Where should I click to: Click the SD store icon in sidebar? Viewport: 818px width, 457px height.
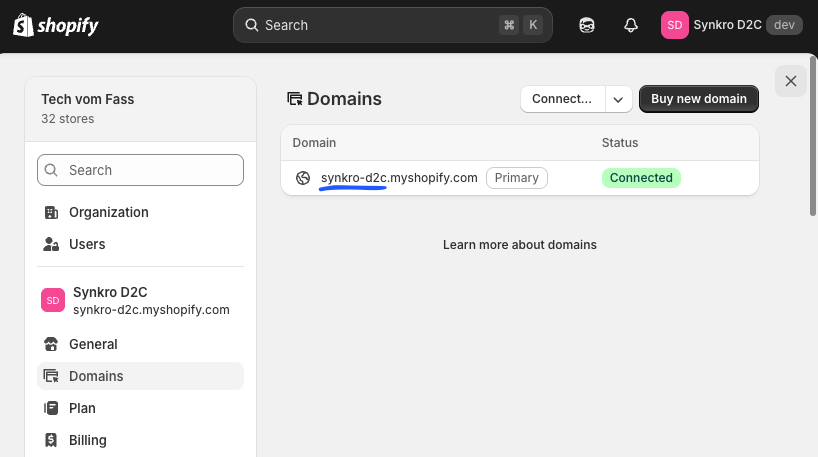[53, 300]
